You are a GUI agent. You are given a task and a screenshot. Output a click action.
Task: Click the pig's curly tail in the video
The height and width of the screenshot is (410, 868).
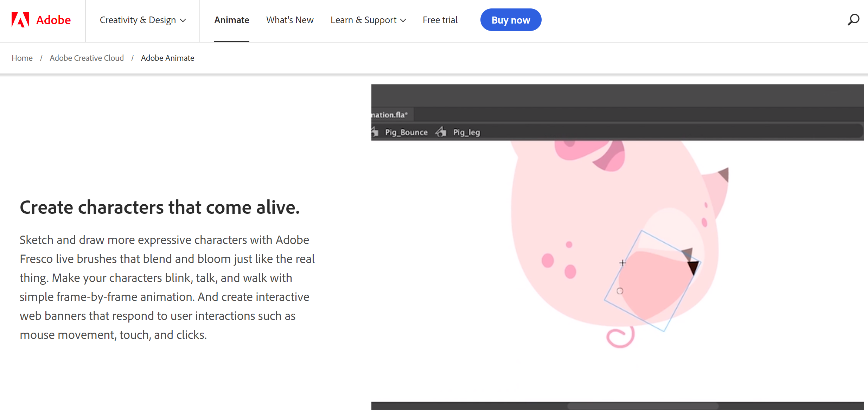[620, 337]
